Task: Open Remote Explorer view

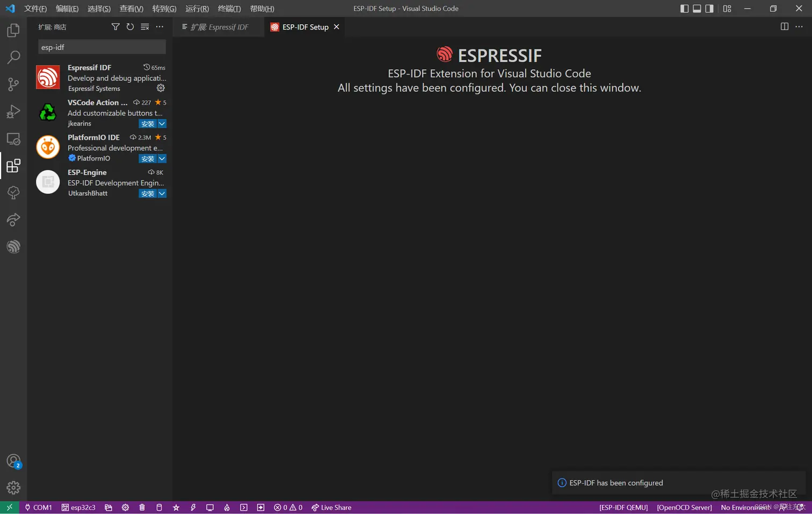Action: tap(13, 139)
